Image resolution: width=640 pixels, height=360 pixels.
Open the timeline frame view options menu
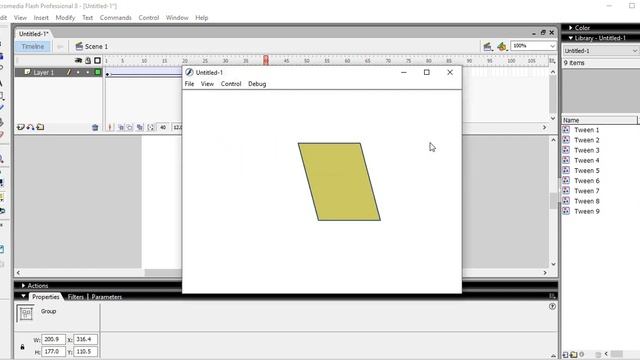coord(552,61)
